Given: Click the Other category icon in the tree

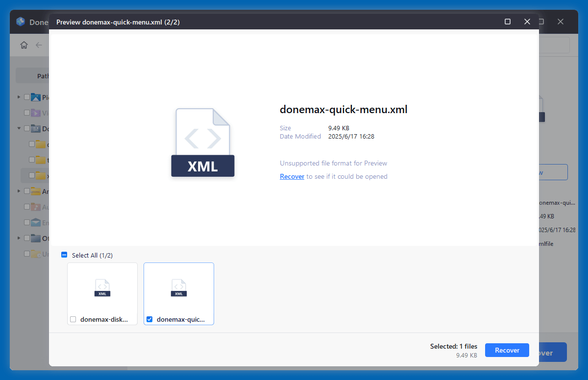Looking at the screenshot, I should click(x=35, y=238).
